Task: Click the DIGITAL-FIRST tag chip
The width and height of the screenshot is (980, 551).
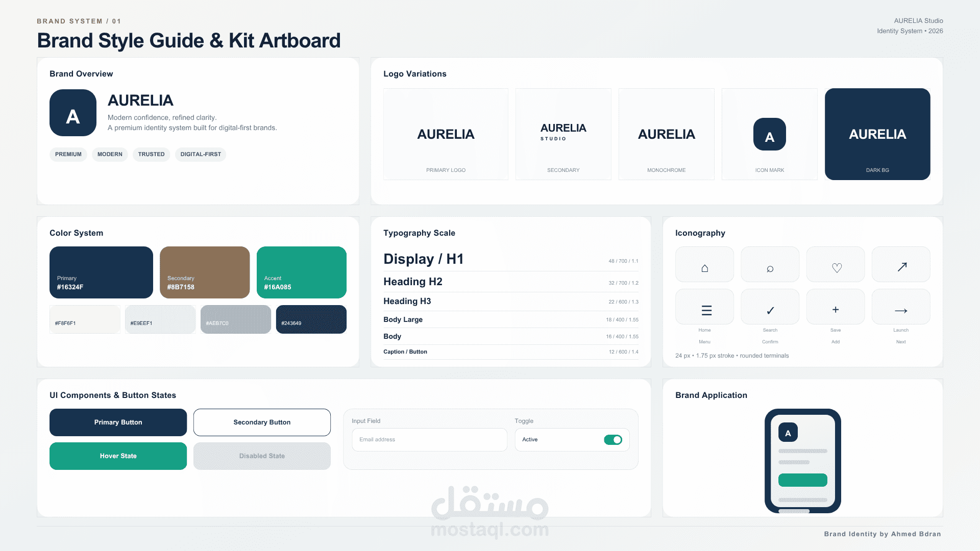Action: click(x=201, y=155)
